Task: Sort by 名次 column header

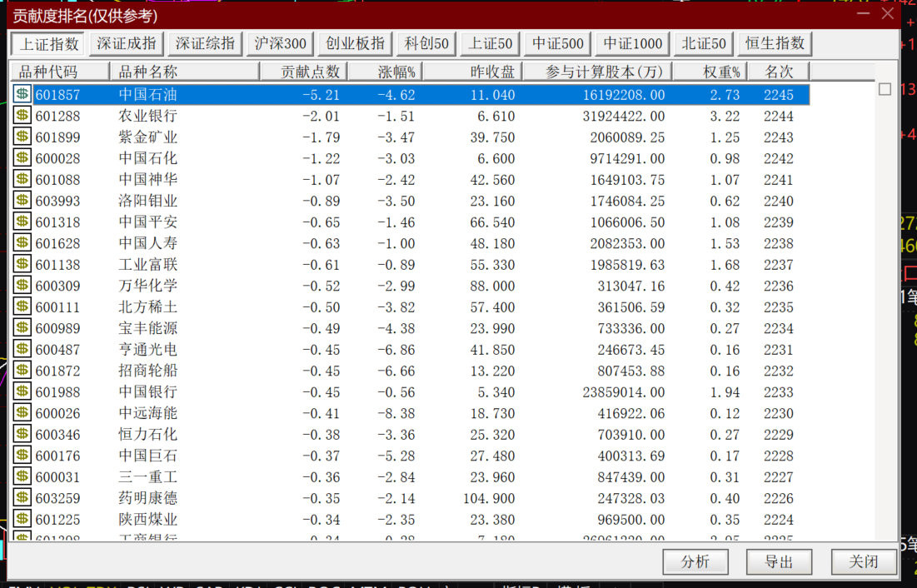Action: click(x=779, y=72)
